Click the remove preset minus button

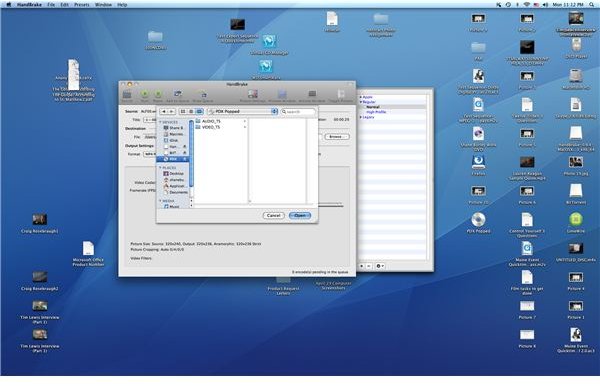368,266
